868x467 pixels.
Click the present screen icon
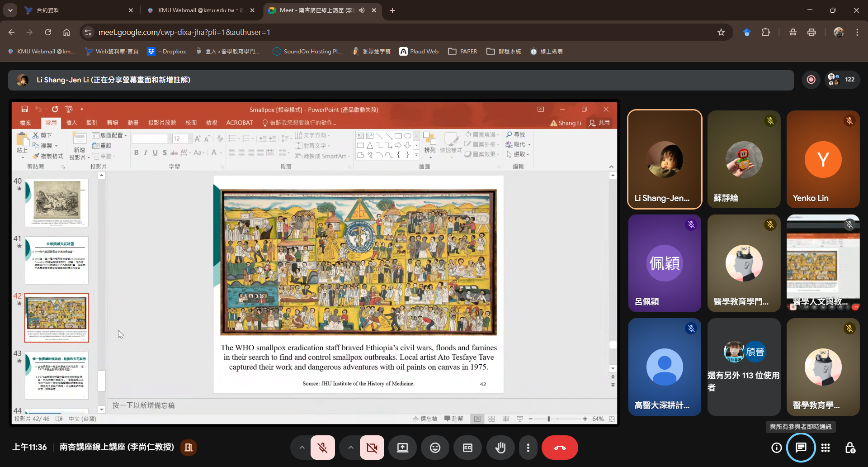402,448
